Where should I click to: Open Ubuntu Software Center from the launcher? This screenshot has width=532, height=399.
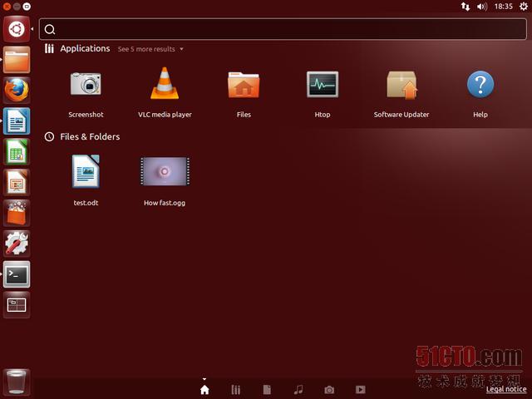click(17, 213)
